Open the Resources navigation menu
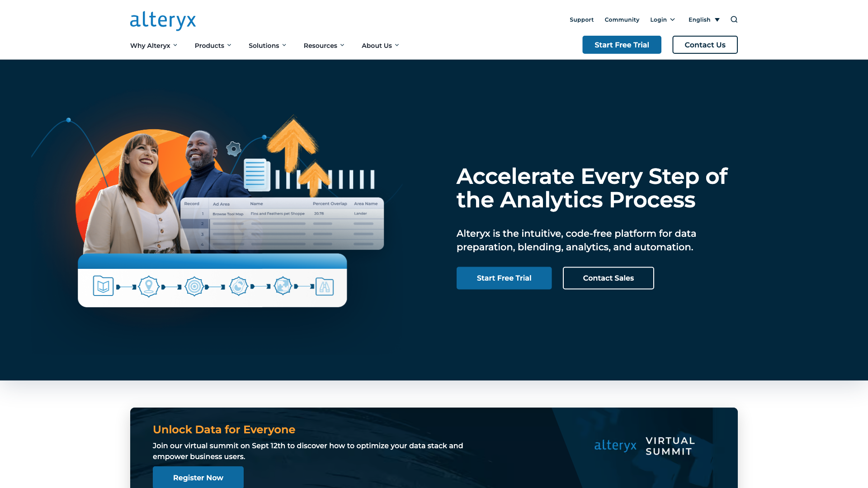This screenshot has width=868, height=488. click(324, 45)
